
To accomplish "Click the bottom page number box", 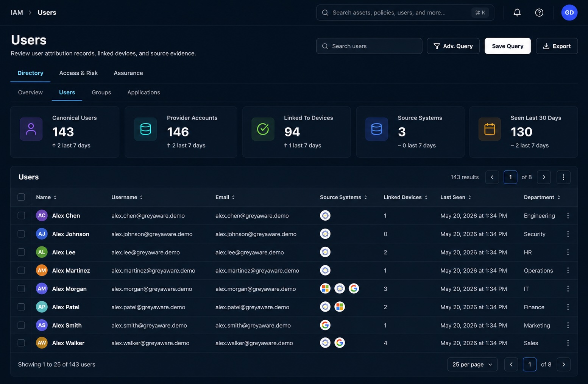I will [530, 364].
